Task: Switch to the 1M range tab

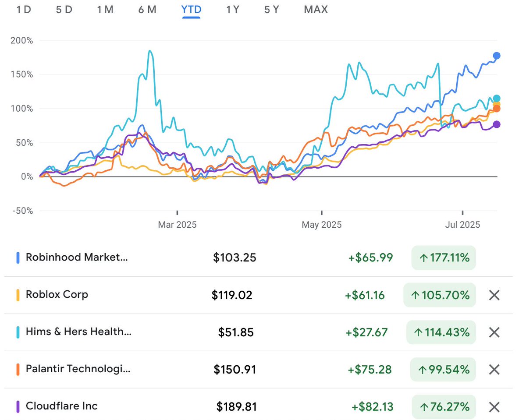Action: [105, 9]
